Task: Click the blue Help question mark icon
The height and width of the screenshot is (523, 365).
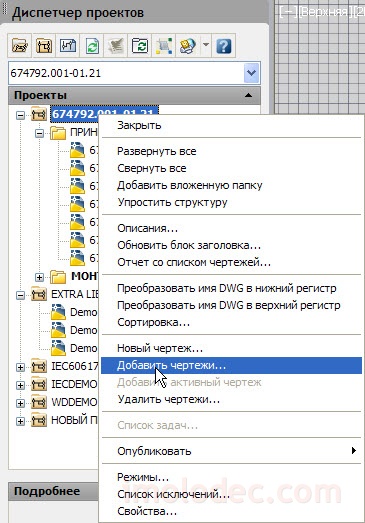Action: coord(224,46)
